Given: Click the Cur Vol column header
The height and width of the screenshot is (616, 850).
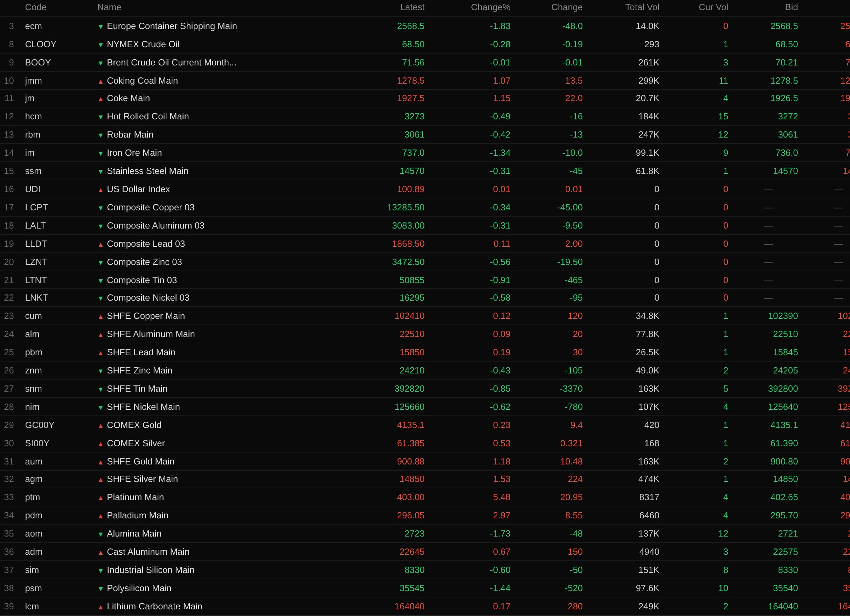Looking at the screenshot, I should pos(713,7).
